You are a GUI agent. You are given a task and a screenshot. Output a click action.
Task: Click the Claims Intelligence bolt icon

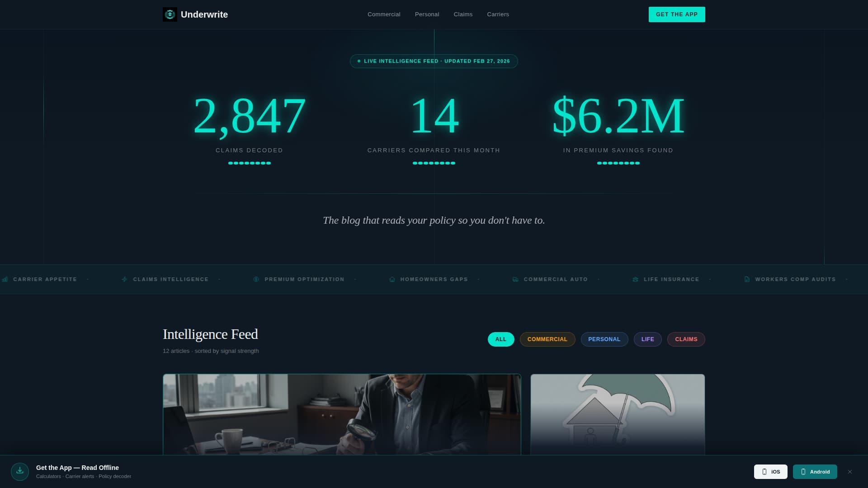(x=125, y=279)
